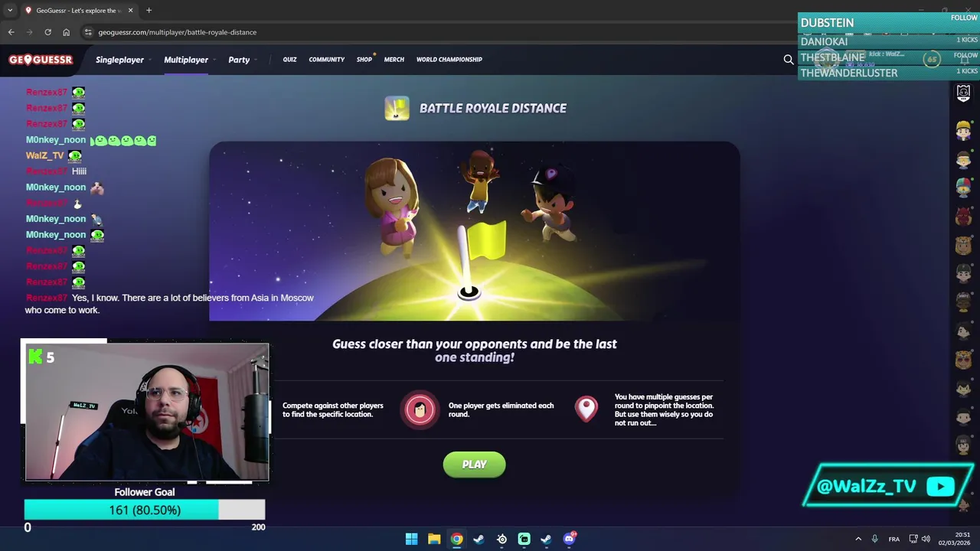The width and height of the screenshot is (980, 551).
Task: Open the search magnifier in GeoGuessr header
Action: 789,60
